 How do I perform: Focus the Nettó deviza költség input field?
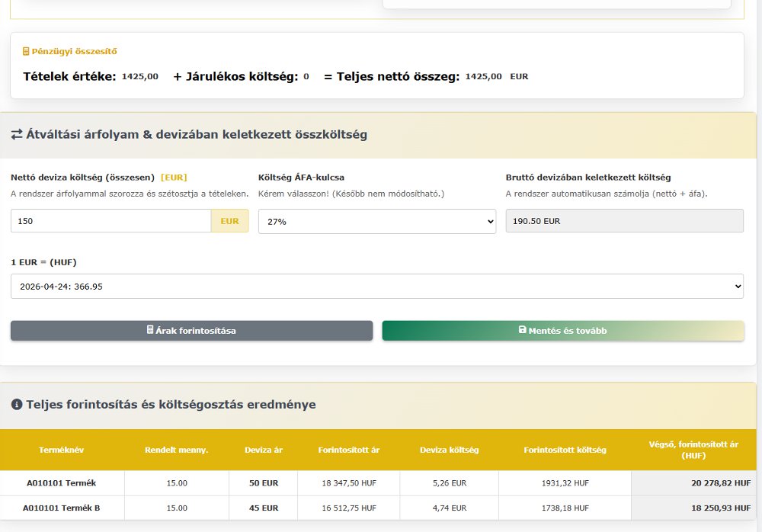(110, 221)
